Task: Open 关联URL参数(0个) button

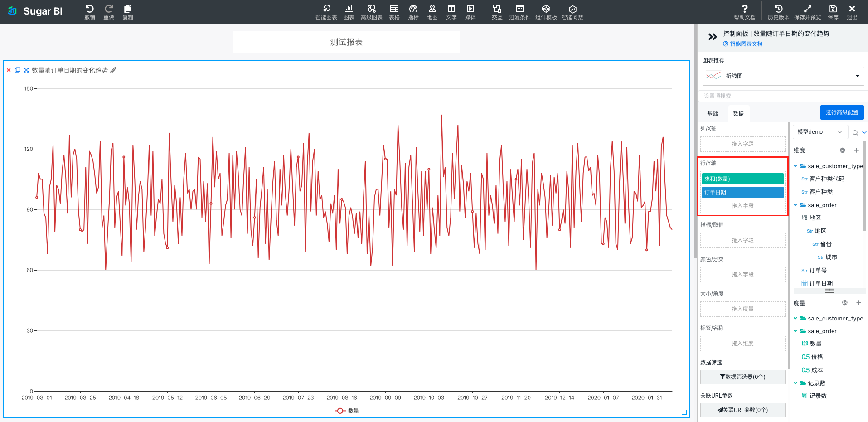Action: click(x=742, y=410)
